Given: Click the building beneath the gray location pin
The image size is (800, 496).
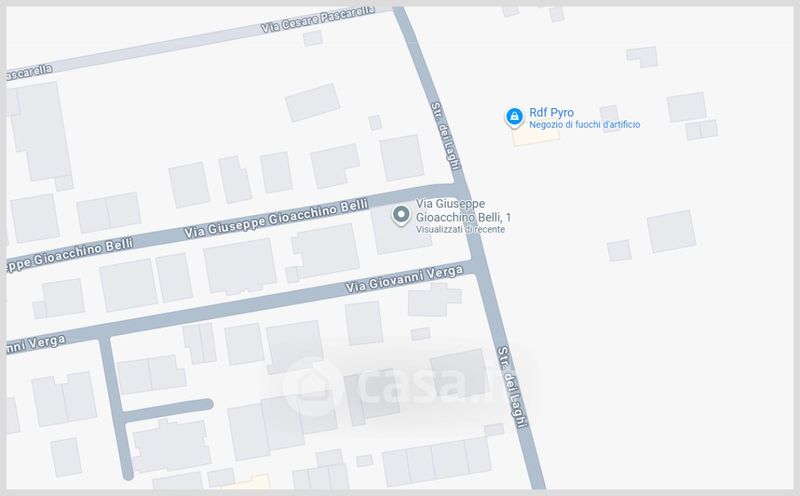Looking at the screenshot, I should (x=402, y=230).
